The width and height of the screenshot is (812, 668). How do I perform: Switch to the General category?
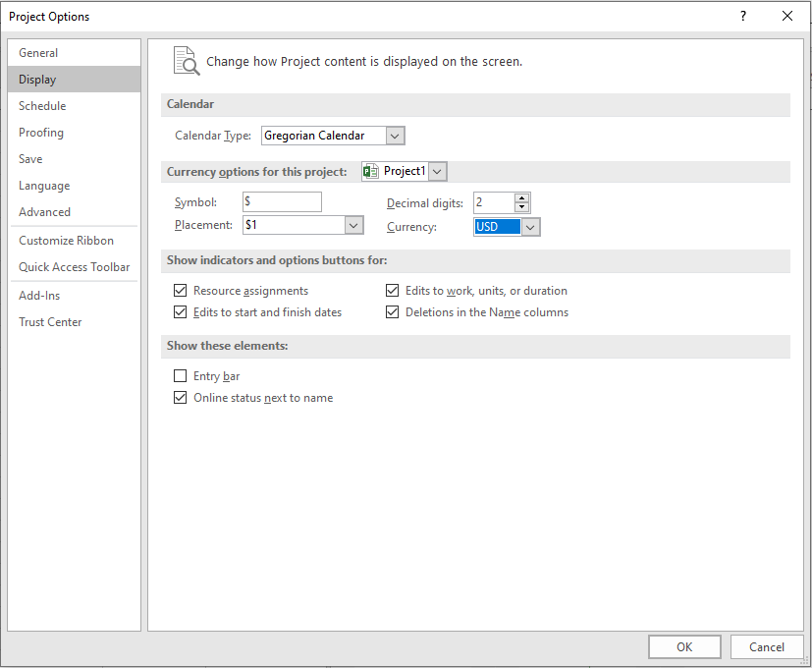[x=38, y=53]
